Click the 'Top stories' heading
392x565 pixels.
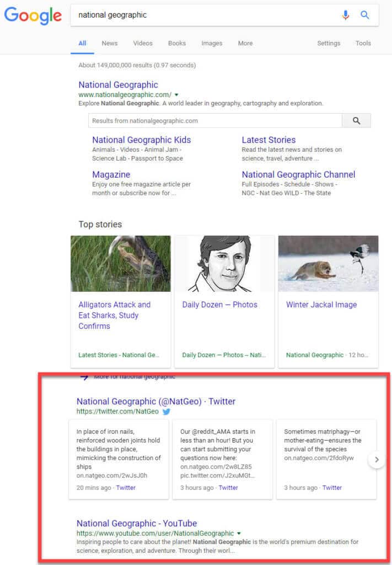(100, 225)
